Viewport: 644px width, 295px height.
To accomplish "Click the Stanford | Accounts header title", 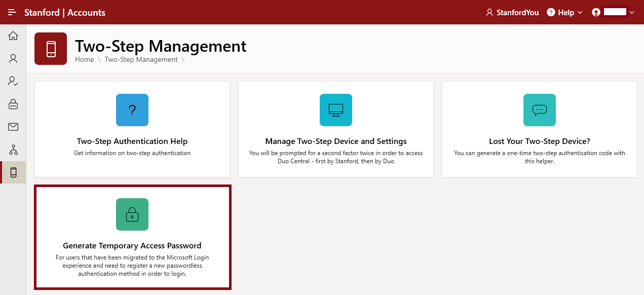I will (x=65, y=12).
